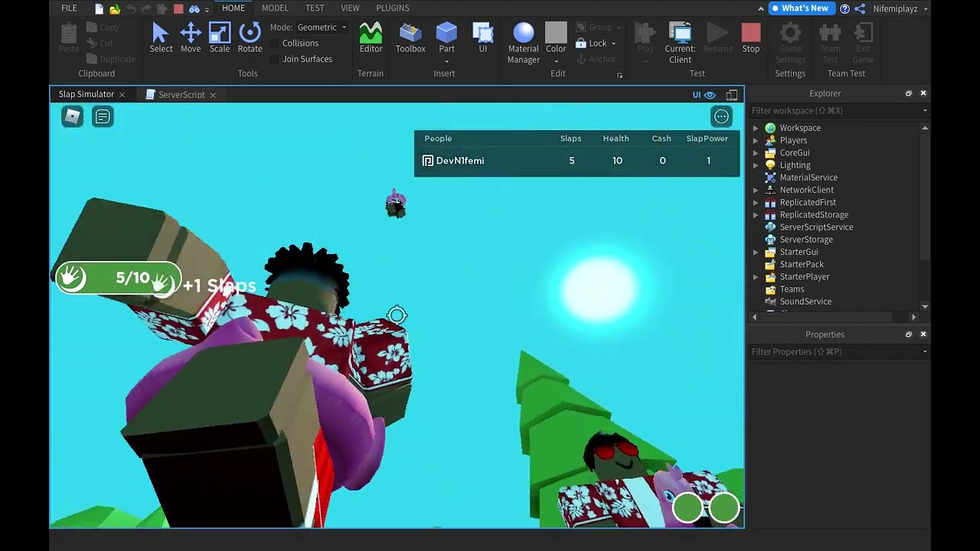Toggle the Join Surfaces checkbox

[x=276, y=60]
